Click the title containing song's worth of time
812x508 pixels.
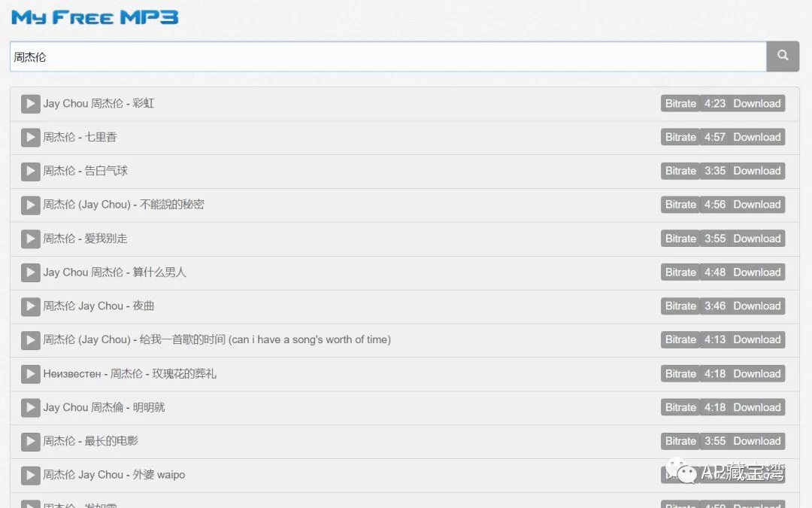217,339
